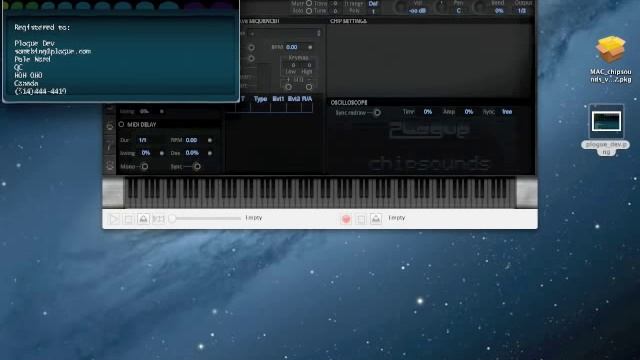Click the wave sequencer BPM 0.00 value

(292, 47)
